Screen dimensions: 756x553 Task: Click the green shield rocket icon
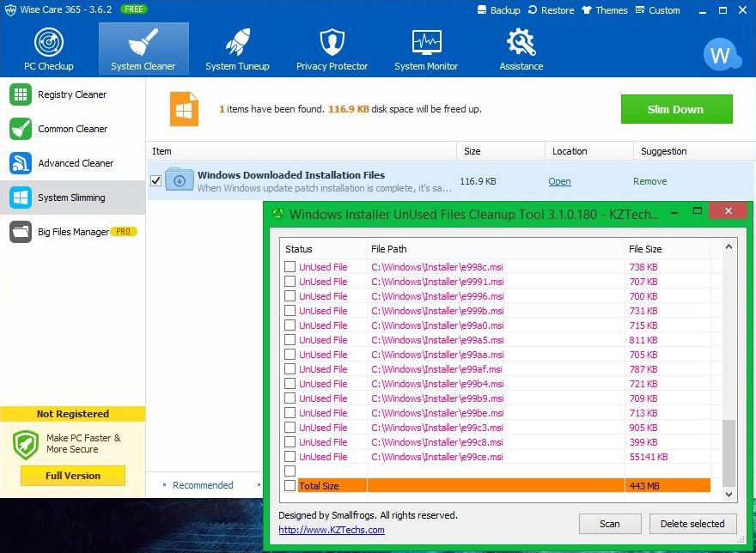26,445
